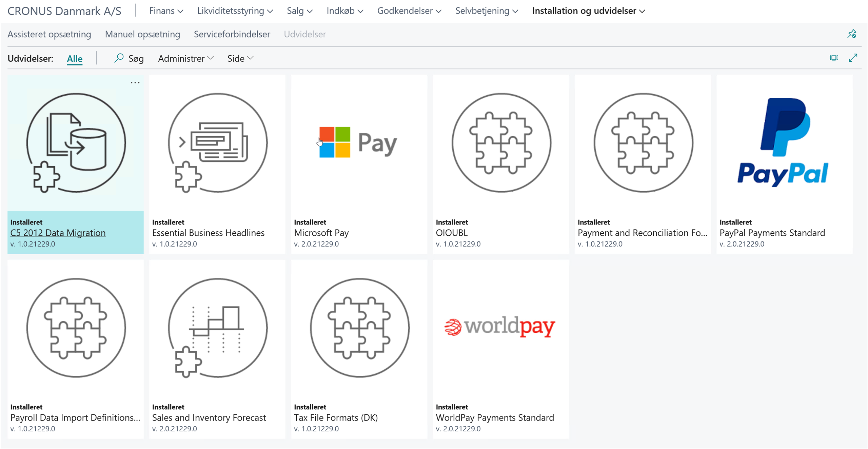
Task: Open Serviceforbindelser
Action: coord(232,34)
